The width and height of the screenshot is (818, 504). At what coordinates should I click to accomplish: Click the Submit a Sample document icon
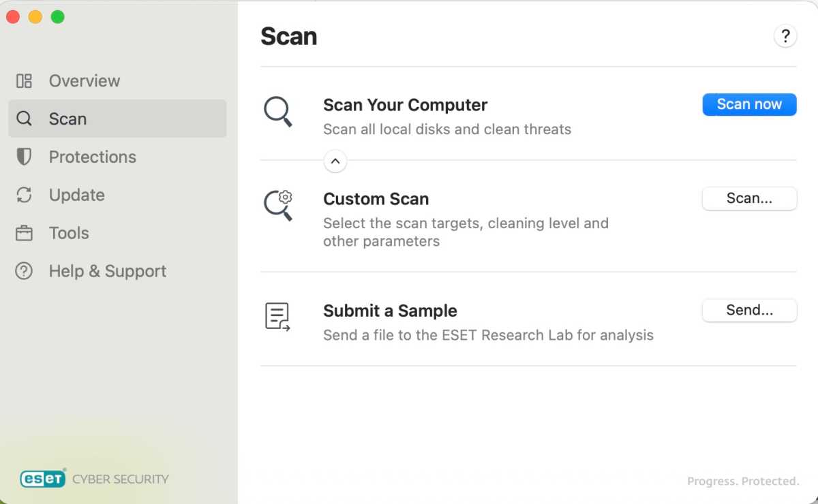coord(277,317)
